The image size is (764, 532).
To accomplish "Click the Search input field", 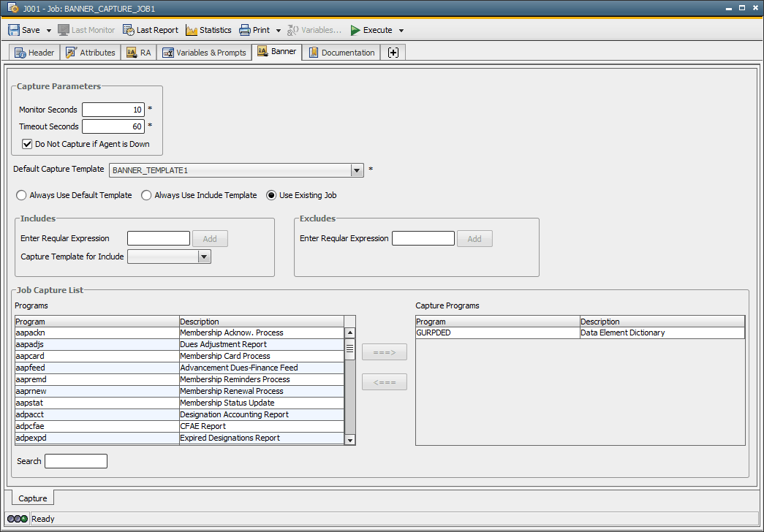I will point(76,461).
